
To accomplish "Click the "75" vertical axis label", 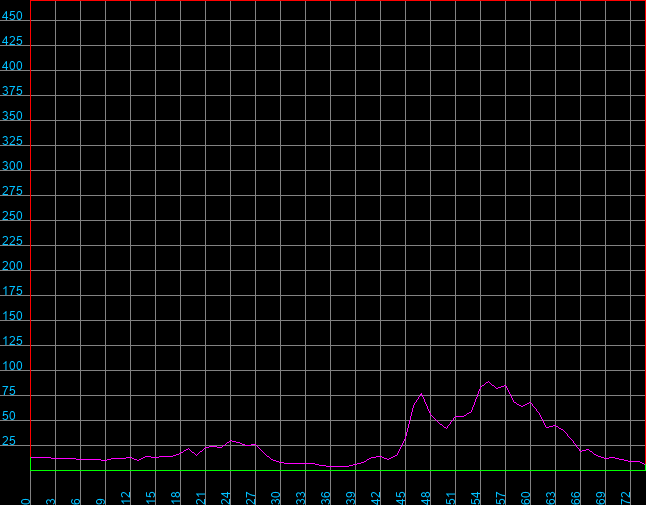I will pyautogui.click(x=9, y=391).
